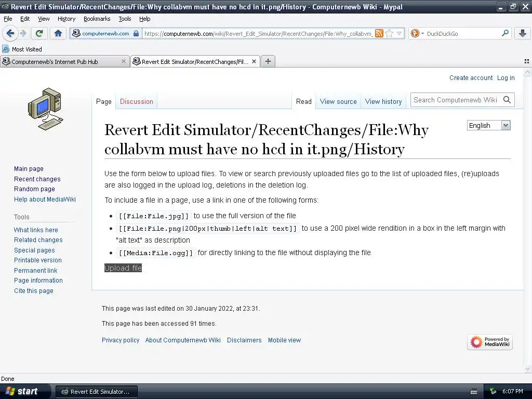Open Help about MediaWiki link

45,199
